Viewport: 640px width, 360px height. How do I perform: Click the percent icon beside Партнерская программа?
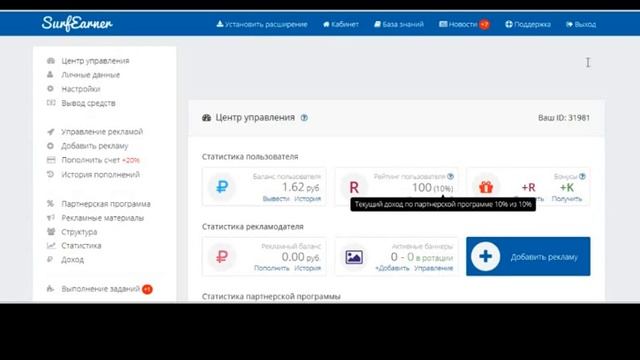(50, 203)
